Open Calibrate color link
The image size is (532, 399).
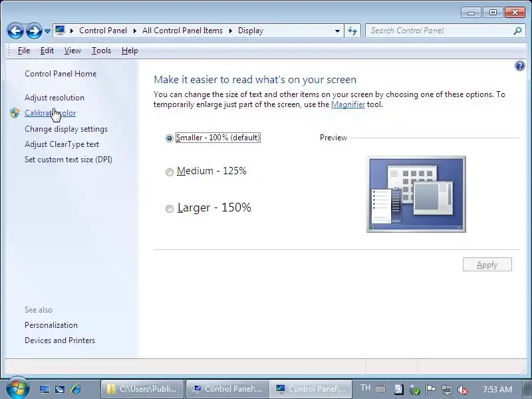[x=51, y=113]
